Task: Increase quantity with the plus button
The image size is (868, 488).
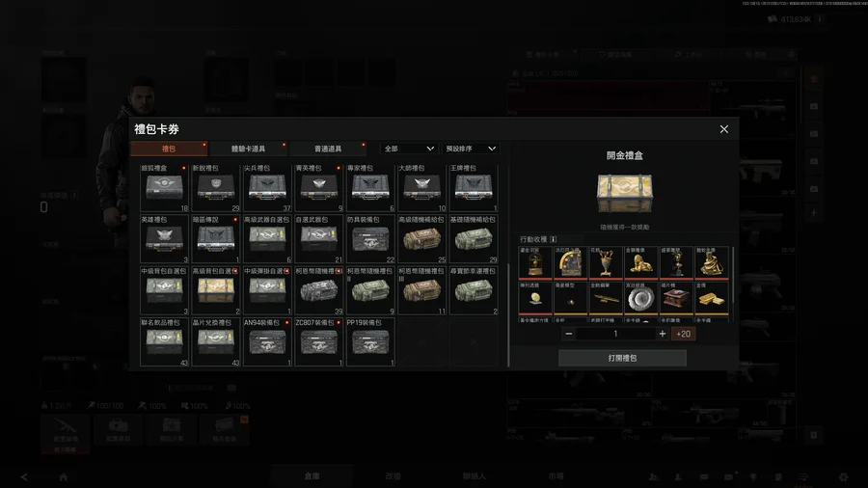Action: click(662, 334)
